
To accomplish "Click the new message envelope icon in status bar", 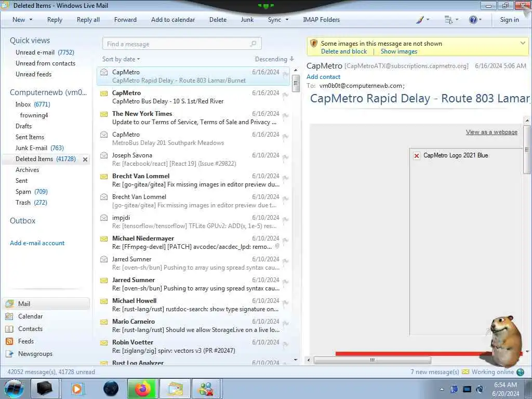I will [x=465, y=372].
